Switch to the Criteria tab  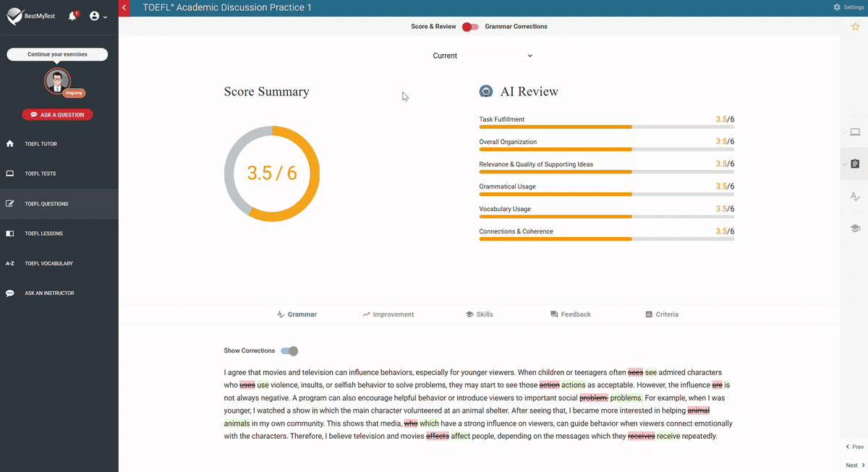click(x=662, y=314)
